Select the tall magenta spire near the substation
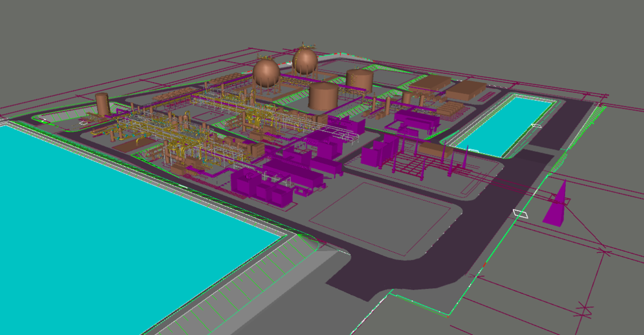The width and height of the screenshot is (644, 335). (466, 158)
